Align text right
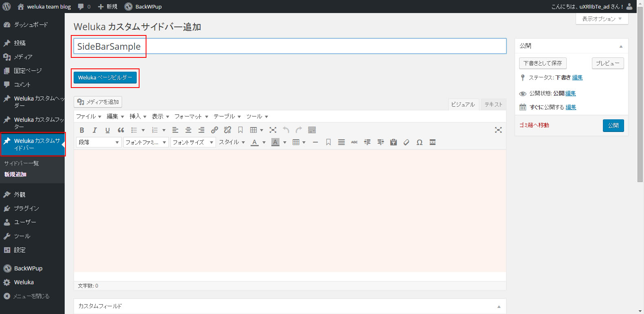 (201, 130)
